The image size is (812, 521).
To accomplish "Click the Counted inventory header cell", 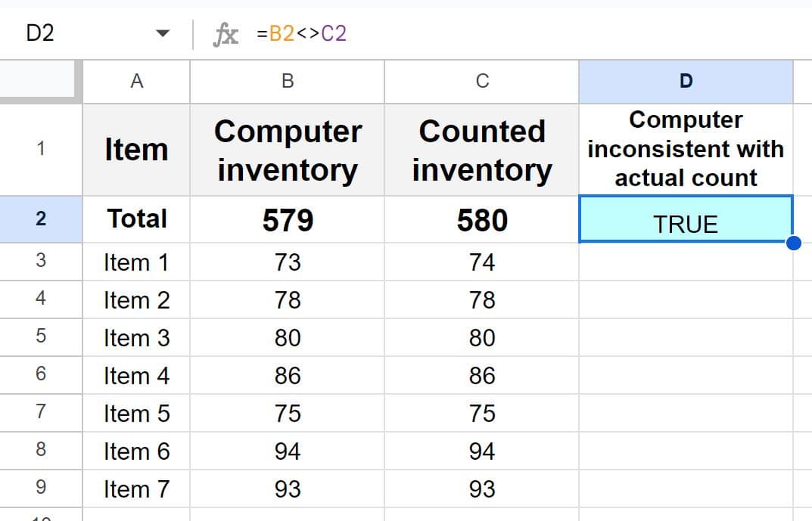I will [482, 150].
